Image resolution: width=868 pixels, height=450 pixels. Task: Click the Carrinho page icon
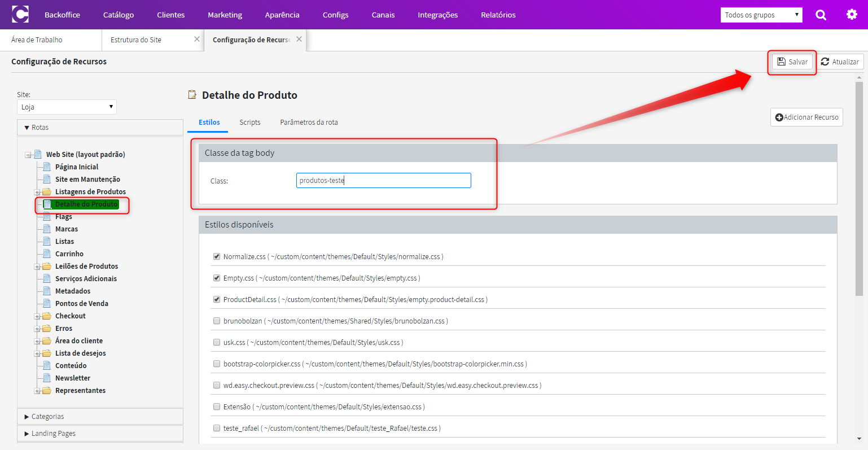47,254
